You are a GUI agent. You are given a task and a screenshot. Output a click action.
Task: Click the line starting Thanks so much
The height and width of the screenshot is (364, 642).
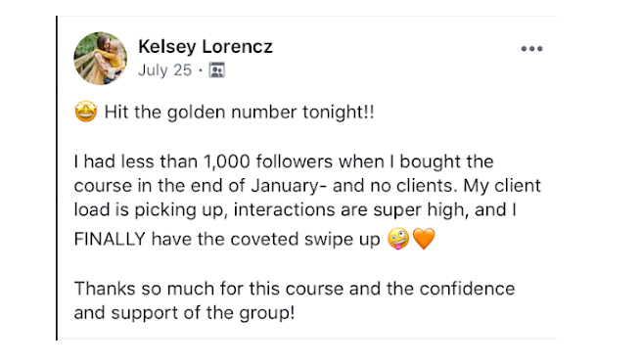click(x=294, y=289)
